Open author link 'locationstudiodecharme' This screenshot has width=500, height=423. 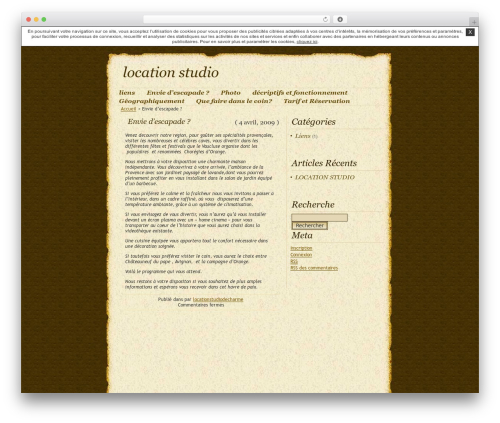218,299
